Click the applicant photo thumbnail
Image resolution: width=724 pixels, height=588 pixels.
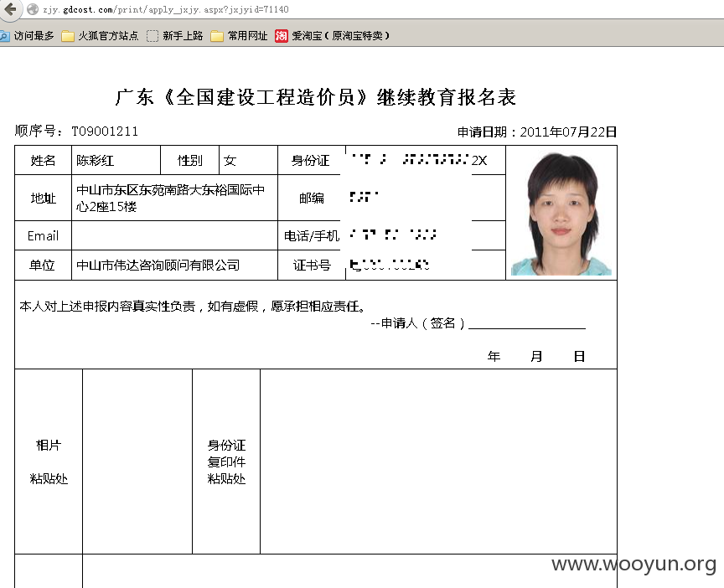561,214
